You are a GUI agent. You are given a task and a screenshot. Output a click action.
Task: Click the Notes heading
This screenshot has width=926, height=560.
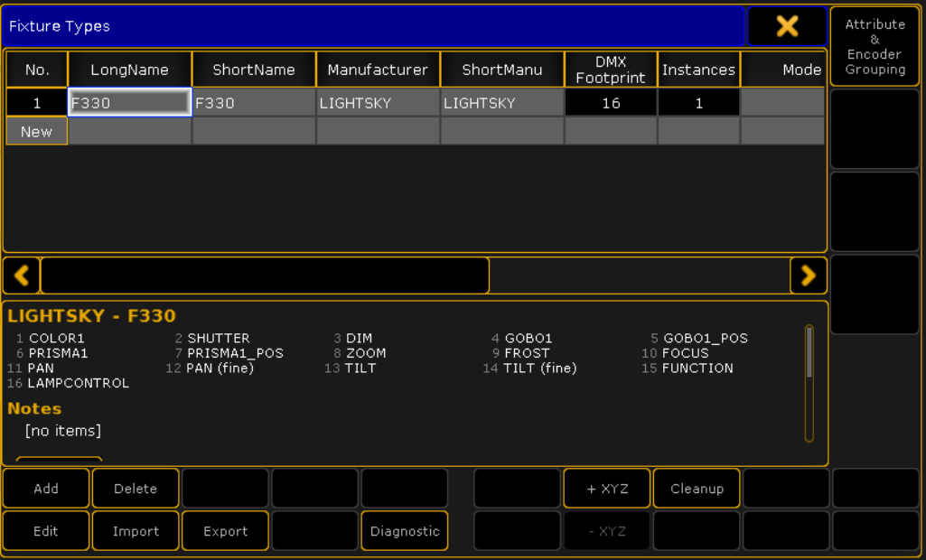(x=34, y=408)
